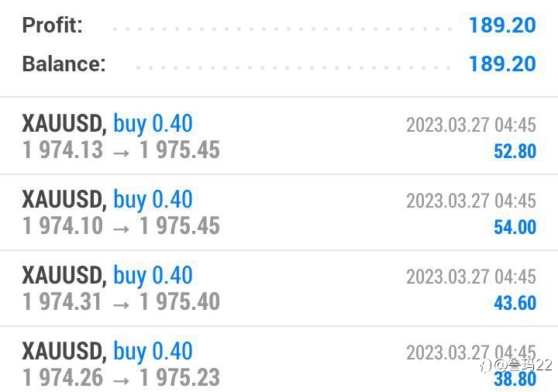Screen dimensions: 558x392
Task: Click buy 0.40 text in second trade
Action: 153,200
